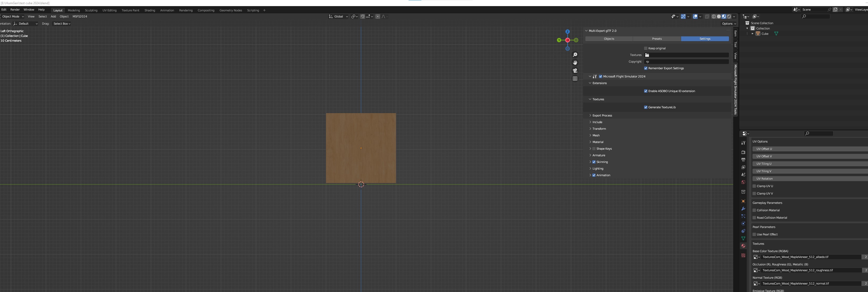Image resolution: width=868 pixels, height=292 pixels.
Task: Open the MSFS2024 menu
Action: pyautogui.click(x=80, y=16)
